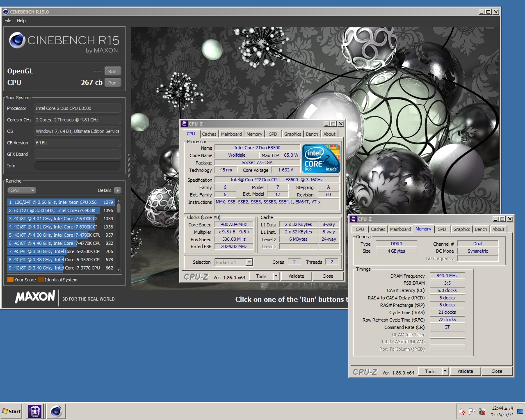
Task: Open the Cinebench Help menu
Action: coord(21,21)
